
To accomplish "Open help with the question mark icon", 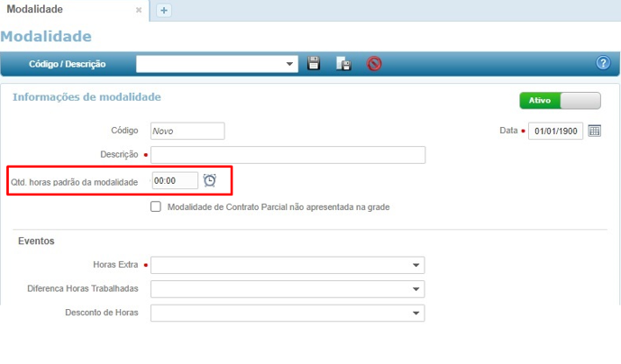I will coord(604,63).
